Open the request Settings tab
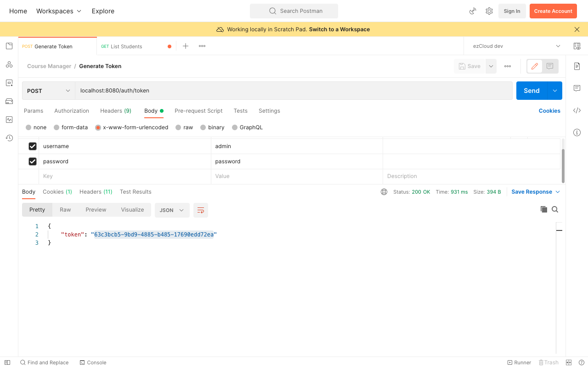 [269, 111]
